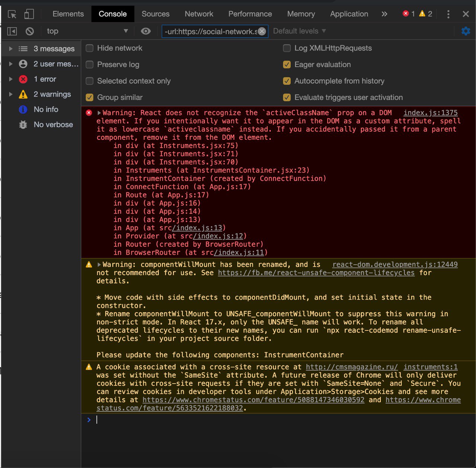Activate the inspect element picker tool
476x468 pixels.
tap(12, 14)
